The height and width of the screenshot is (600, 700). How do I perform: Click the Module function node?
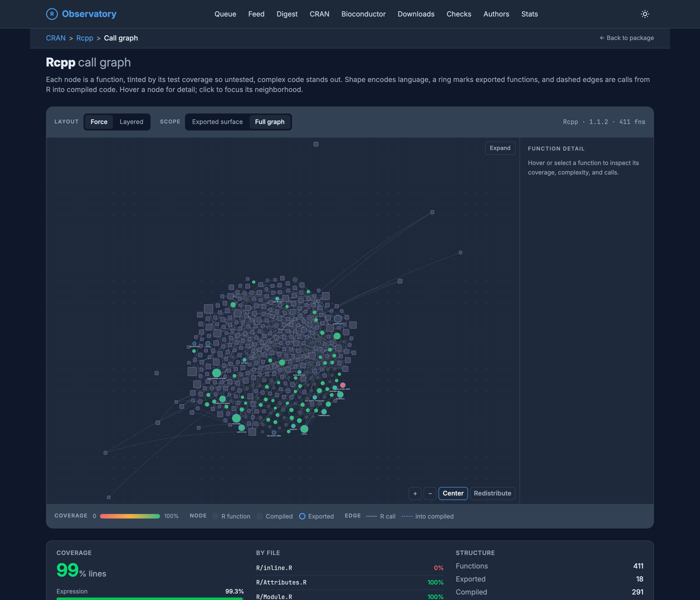point(304,429)
